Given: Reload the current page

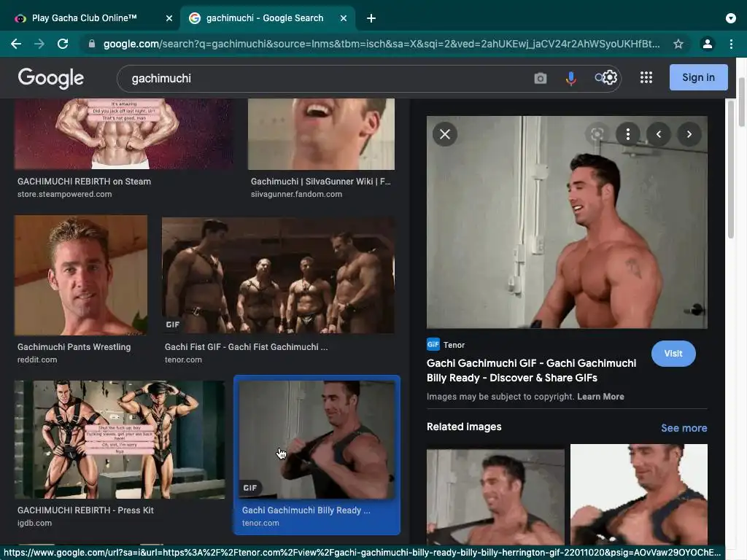Looking at the screenshot, I should point(63,44).
